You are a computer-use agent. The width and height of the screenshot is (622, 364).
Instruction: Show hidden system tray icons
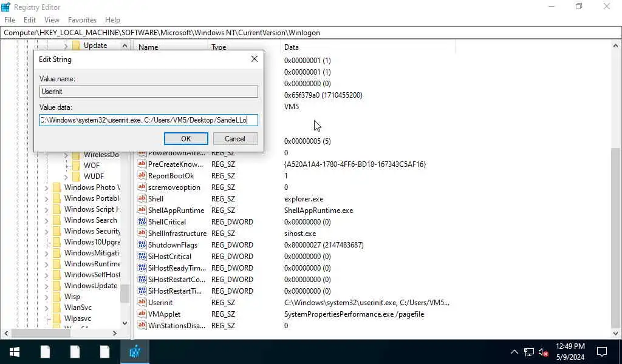pos(514,352)
